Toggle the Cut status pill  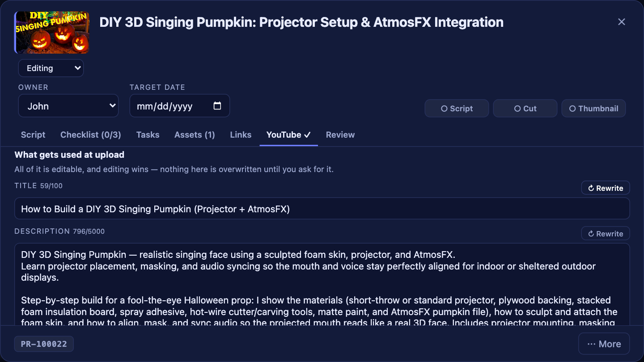(525, 109)
